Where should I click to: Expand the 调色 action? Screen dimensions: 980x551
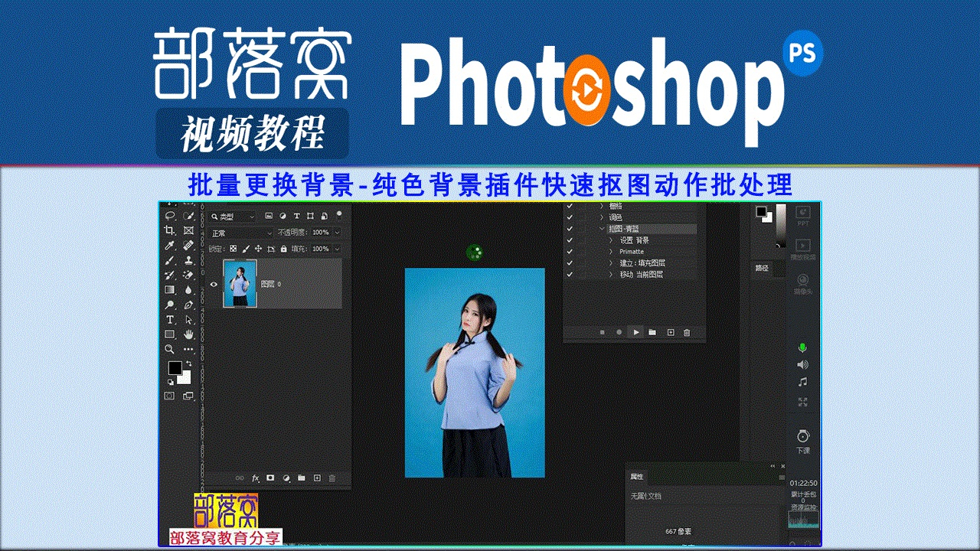pos(602,217)
